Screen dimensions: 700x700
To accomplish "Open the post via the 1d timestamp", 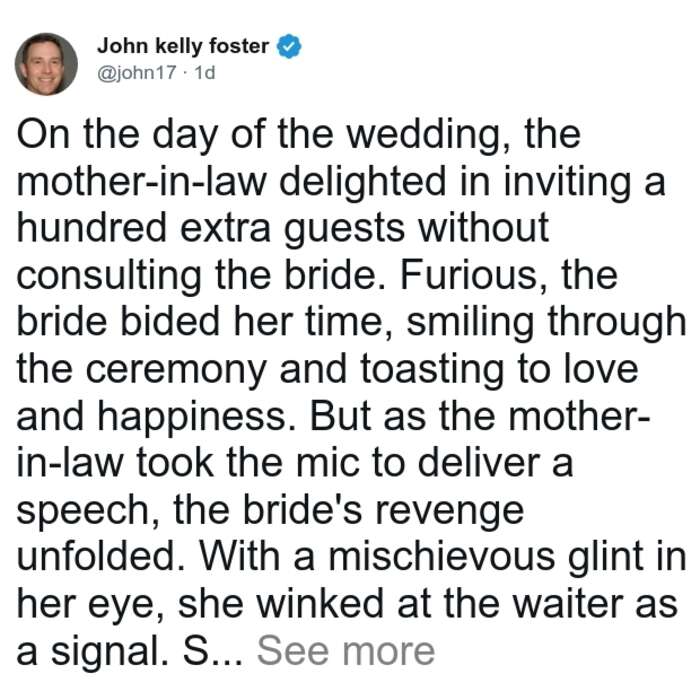I will [x=205, y=73].
